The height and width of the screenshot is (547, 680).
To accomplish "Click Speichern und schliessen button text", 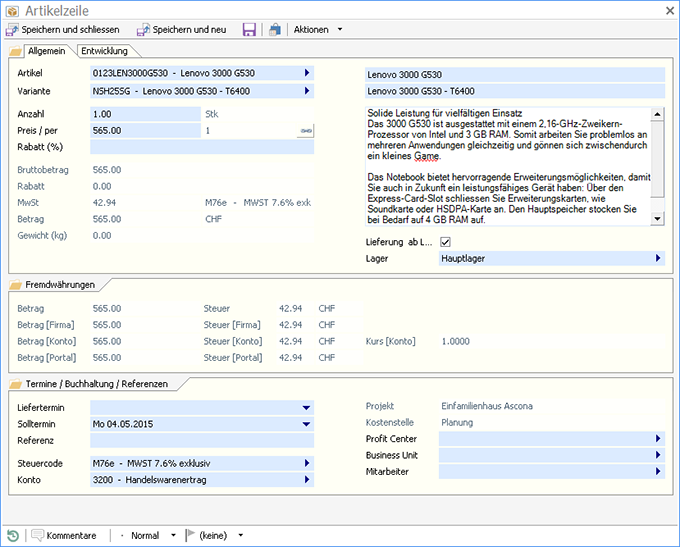I will (x=70, y=29).
